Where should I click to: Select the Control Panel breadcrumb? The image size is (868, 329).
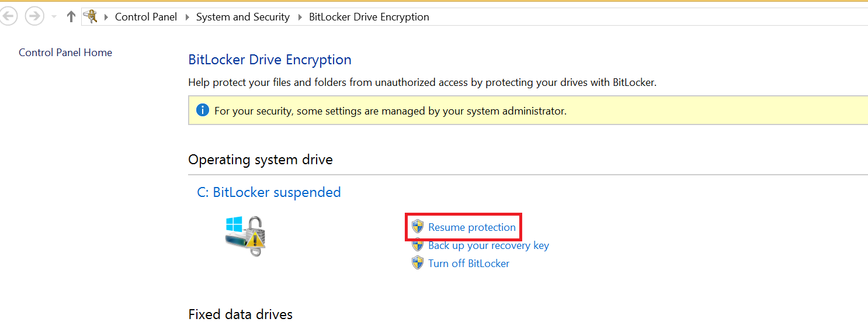pos(146,17)
